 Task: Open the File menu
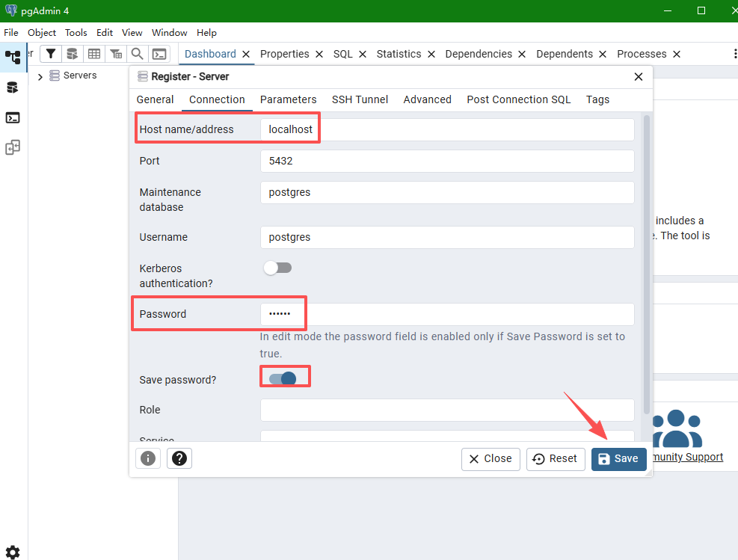pos(10,32)
